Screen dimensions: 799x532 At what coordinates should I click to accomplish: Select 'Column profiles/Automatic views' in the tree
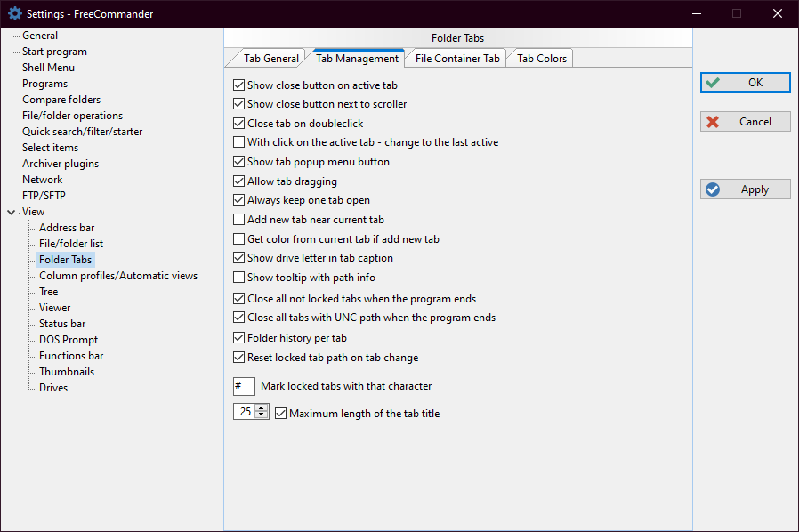(x=118, y=276)
